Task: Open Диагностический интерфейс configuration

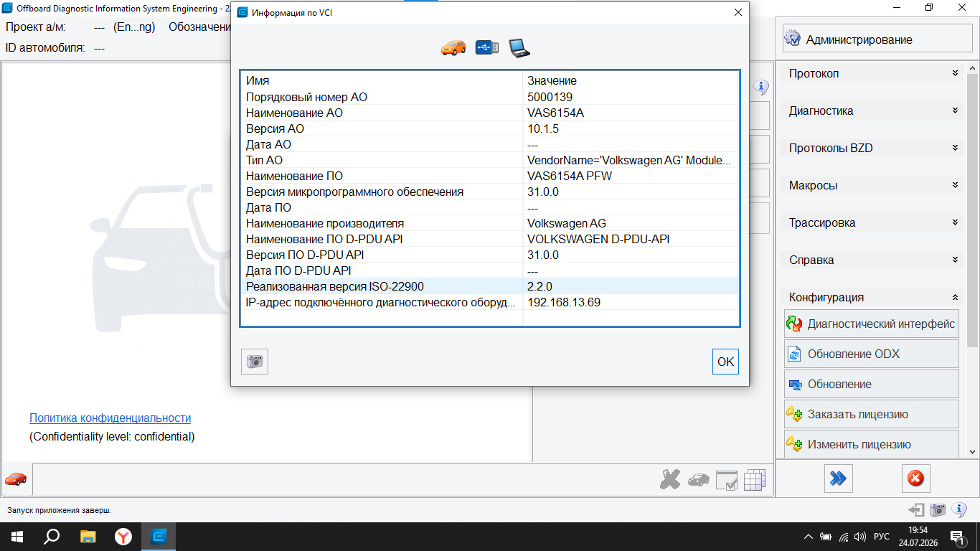Action: 872,324
